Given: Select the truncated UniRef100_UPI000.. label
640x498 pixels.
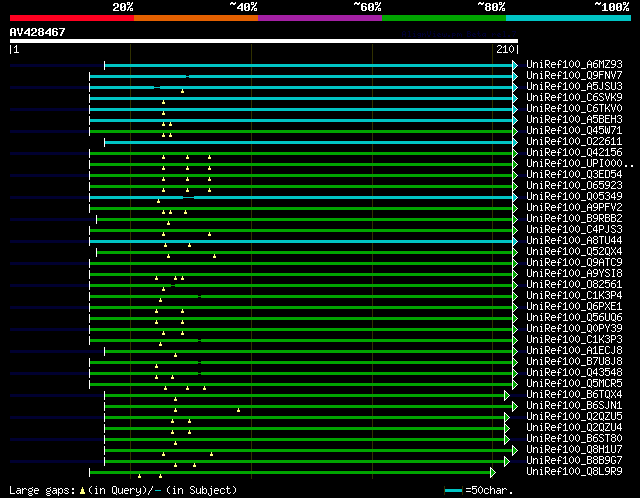Looking at the screenshot, I should 580,164.
